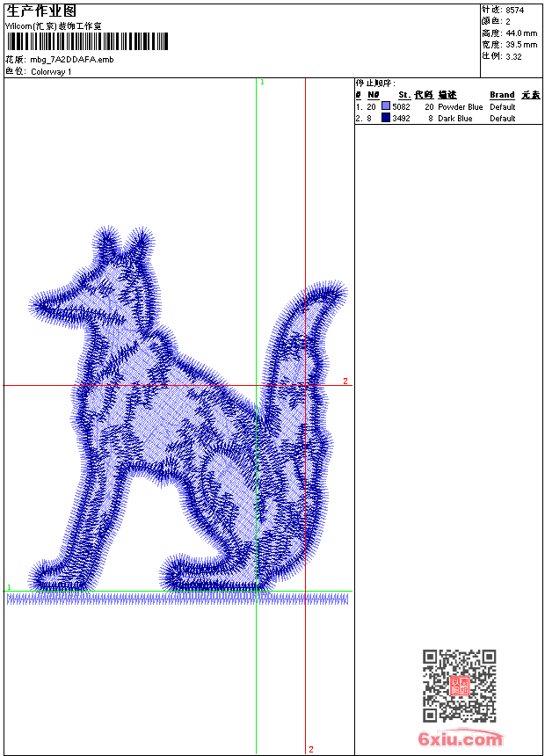Click the Powder Blue color swatch
Image resolution: width=545 pixels, height=756 pixels.
point(386,106)
